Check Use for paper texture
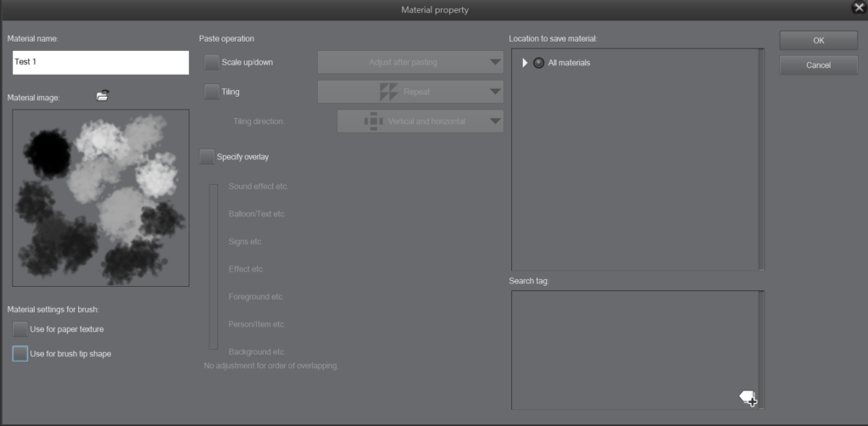868x426 pixels. (x=20, y=329)
